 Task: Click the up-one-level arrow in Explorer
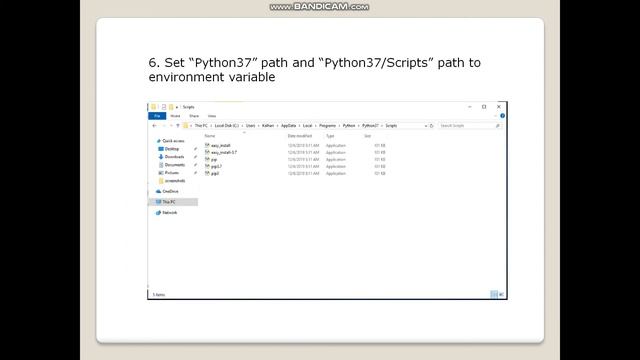tap(178, 126)
